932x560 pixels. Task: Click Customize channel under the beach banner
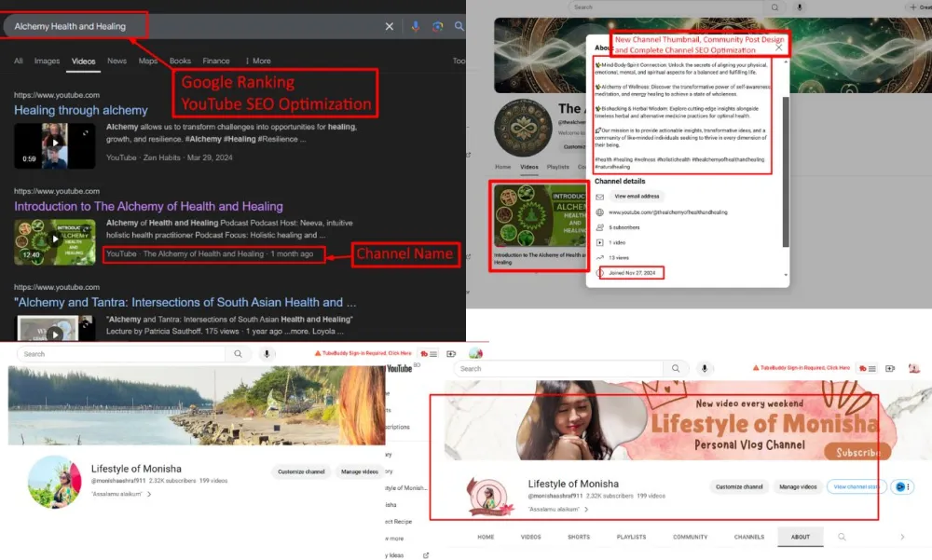(x=301, y=471)
